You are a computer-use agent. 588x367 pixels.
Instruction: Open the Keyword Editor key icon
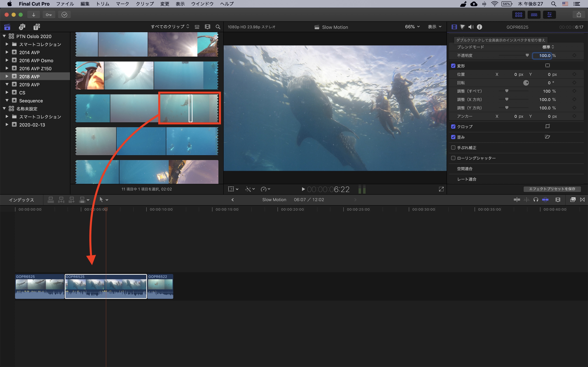pyautogui.click(x=49, y=15)
